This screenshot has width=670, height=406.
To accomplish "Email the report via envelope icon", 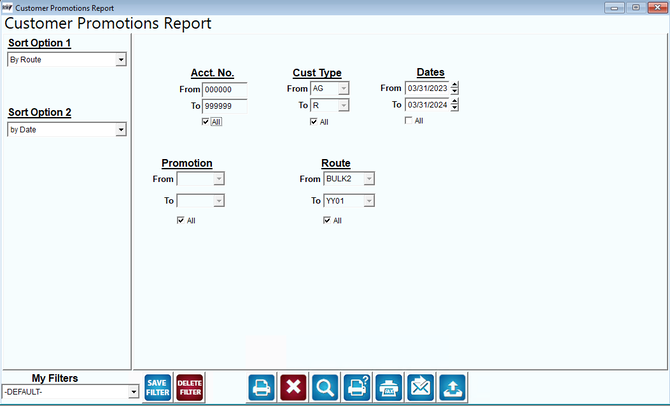I will pos(420,388).
